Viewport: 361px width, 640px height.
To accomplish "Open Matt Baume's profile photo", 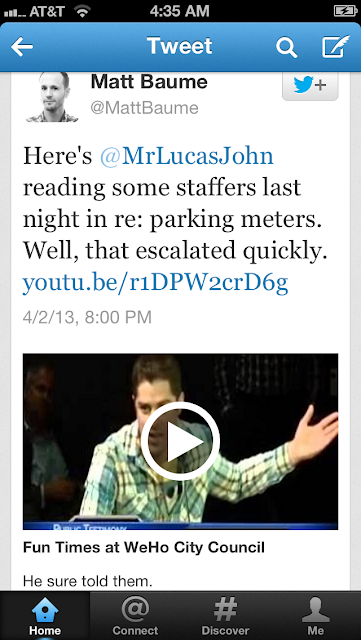I will click(53, 97).
